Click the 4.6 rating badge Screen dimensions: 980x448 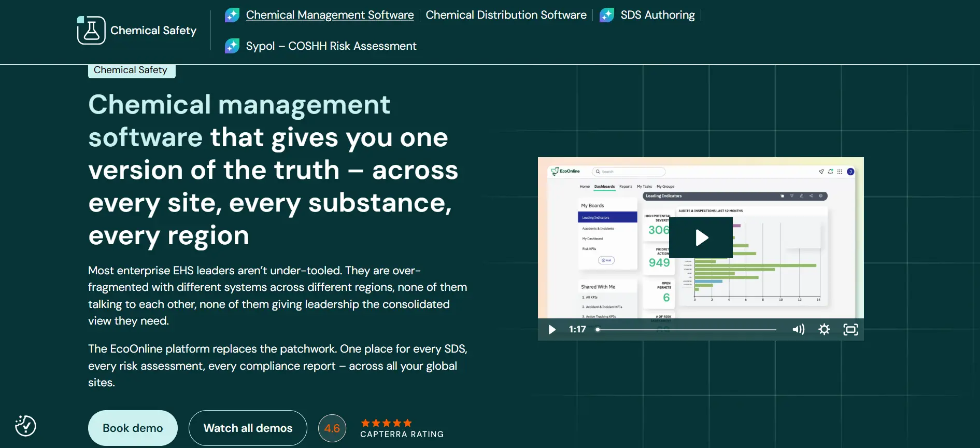[332, 428]
